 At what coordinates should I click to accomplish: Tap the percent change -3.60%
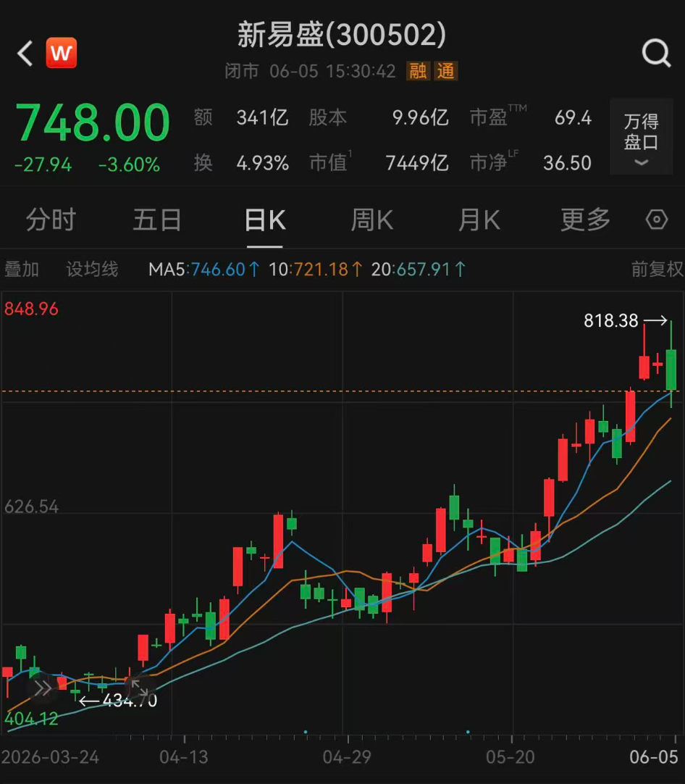pos(129,165)
